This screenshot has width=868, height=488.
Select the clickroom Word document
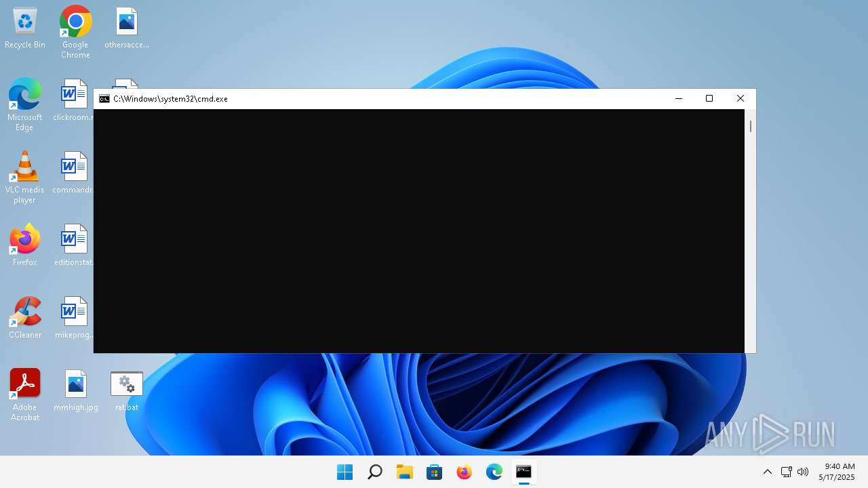click(74, 100)
